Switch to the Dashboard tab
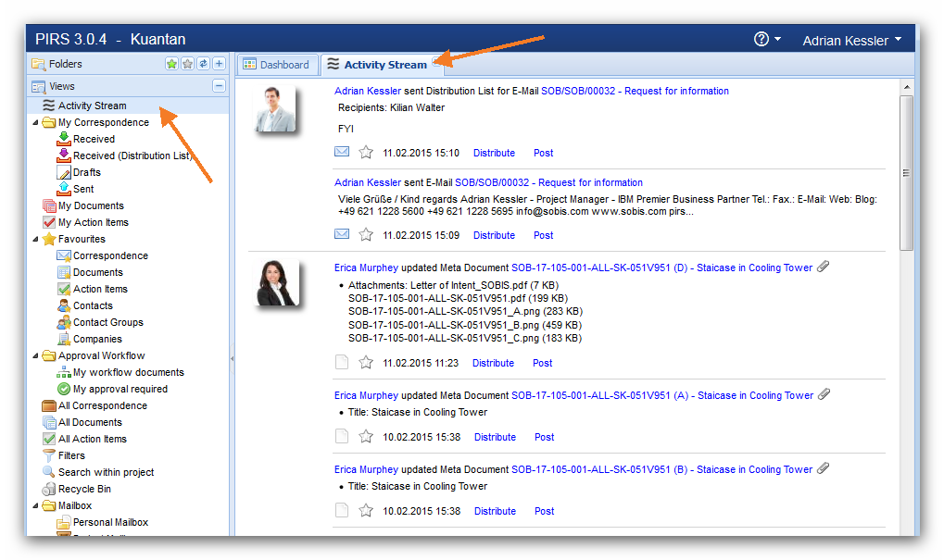This screenshot has height=560, width=944. coord(275,65)
